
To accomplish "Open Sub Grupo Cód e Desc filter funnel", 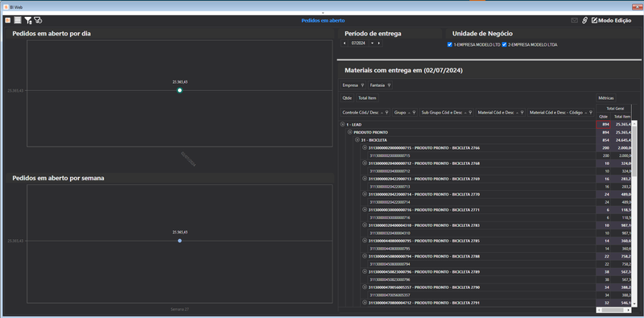I will tap(470, 112).
